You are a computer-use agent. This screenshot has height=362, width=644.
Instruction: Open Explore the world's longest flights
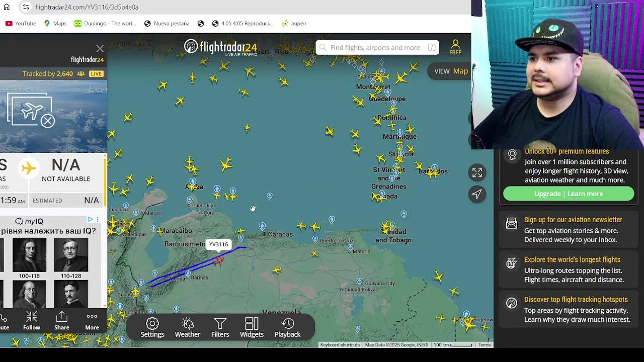(572, 259)
